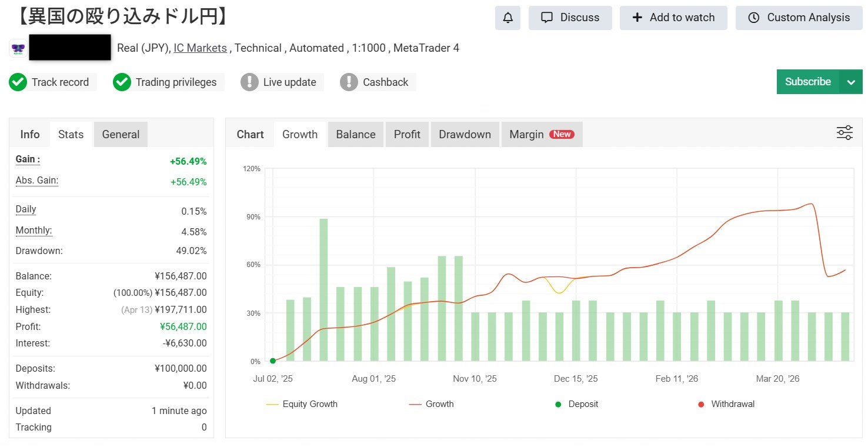Screen dimensions: 868x447
Task: Click the trader avatar image
Action: [17, 48]
